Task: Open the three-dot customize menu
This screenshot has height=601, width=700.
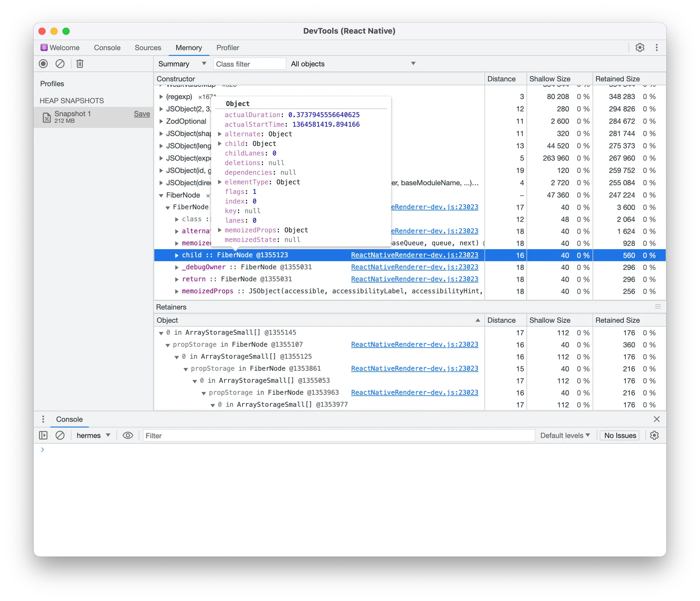Action: (x=657, y=48)
